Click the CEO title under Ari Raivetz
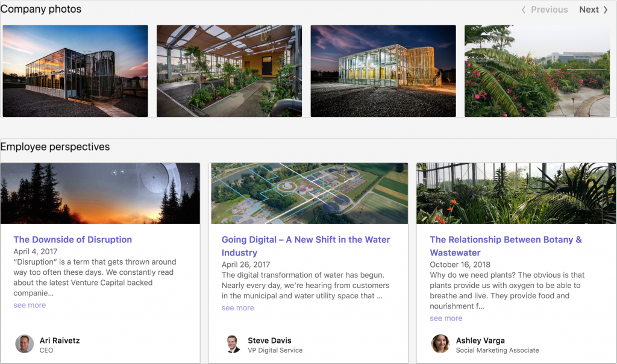 (x=46, y=350)
